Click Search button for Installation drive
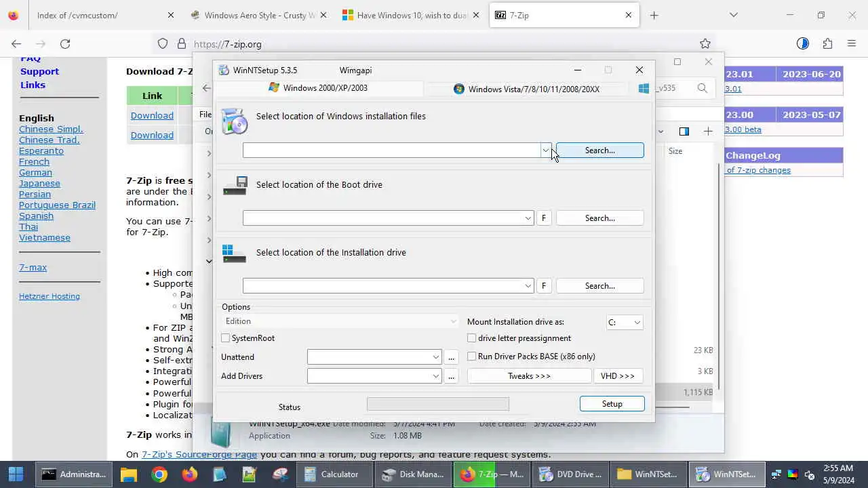 point(600,286)
